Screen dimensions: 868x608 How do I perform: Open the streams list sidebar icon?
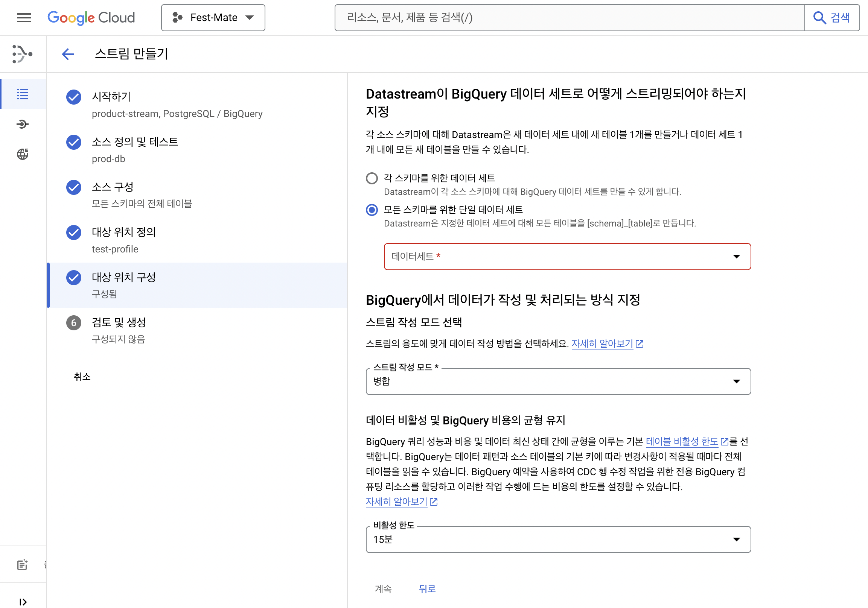tap(23, 94)
